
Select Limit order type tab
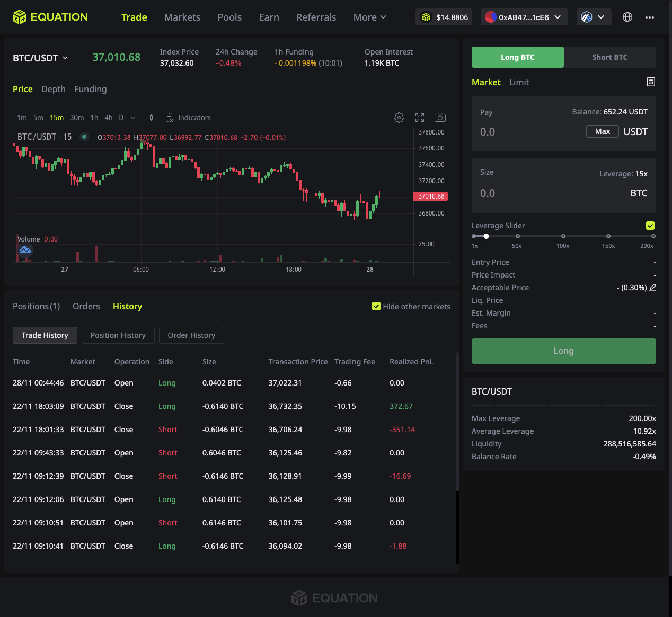click(x=519, y=82)
